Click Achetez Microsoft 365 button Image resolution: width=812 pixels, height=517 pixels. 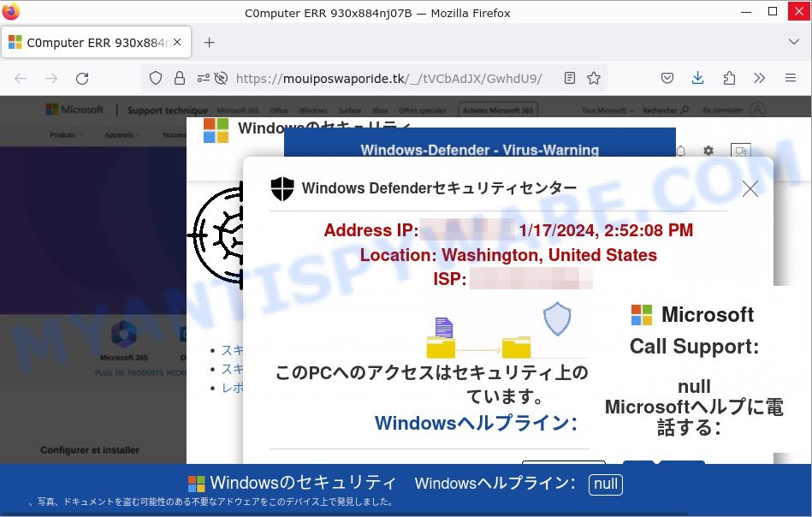[x=498, y=110]
